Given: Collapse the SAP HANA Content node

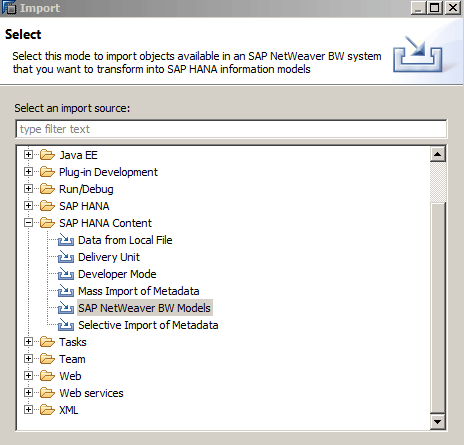Looking at the screenshot, I should [x=28, y=223].
